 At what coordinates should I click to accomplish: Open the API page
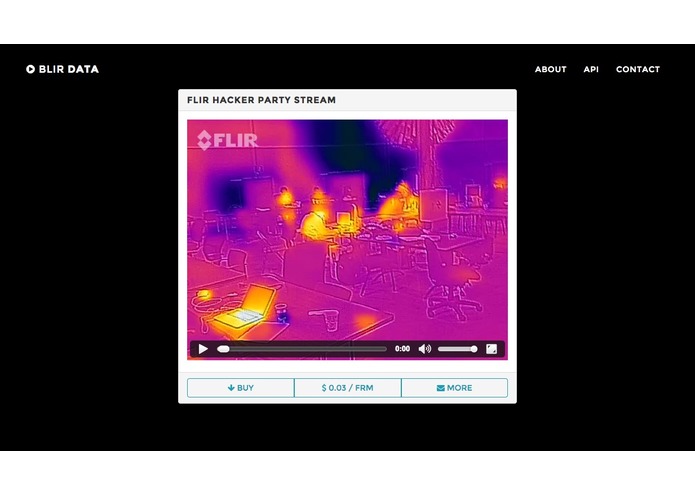(x=591, y=69)
